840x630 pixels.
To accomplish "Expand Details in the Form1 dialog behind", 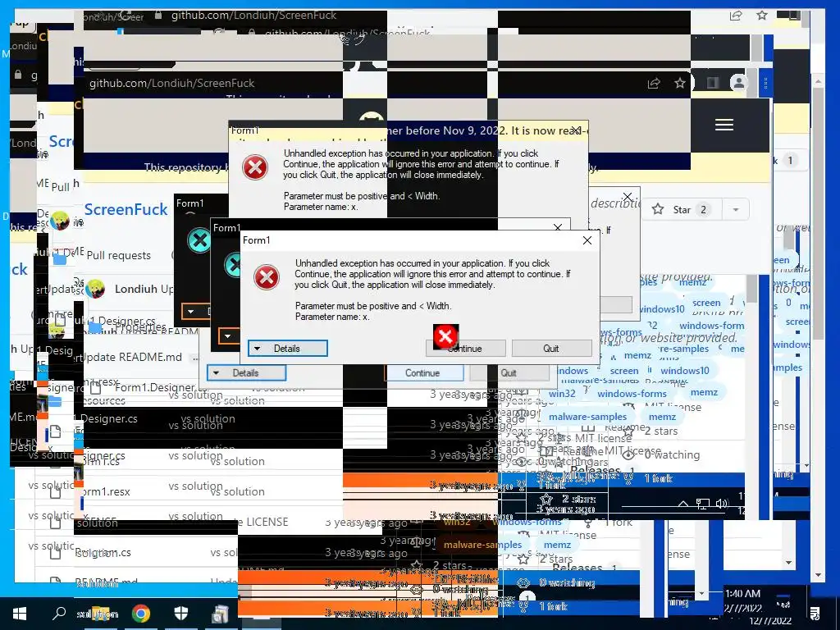I will tap(246, 373).
